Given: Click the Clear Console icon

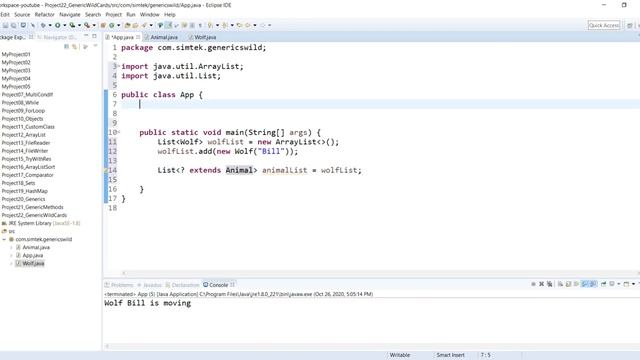Looking at the screenshot, I should coord(560,284).
